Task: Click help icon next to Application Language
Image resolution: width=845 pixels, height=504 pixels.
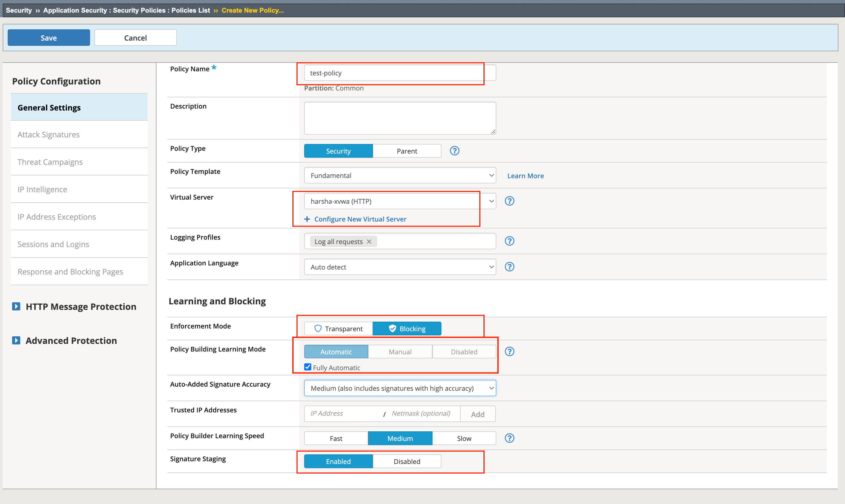Action: pos(510,267)
